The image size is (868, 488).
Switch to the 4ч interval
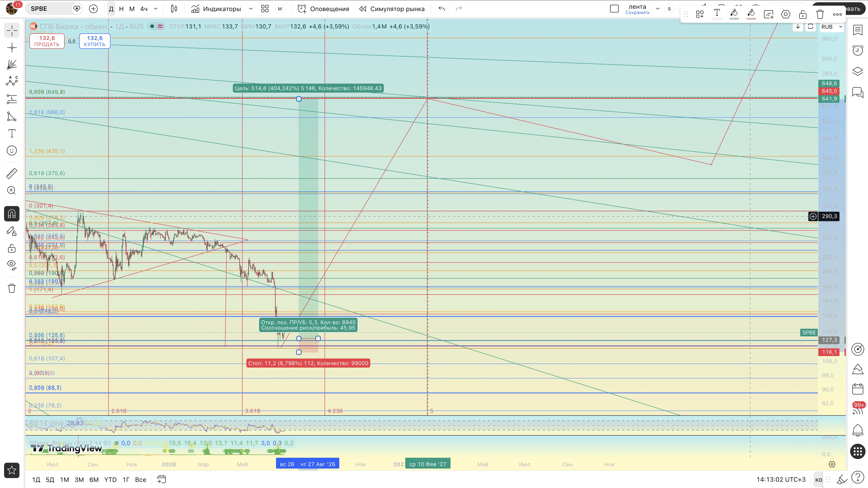point(144,9)
